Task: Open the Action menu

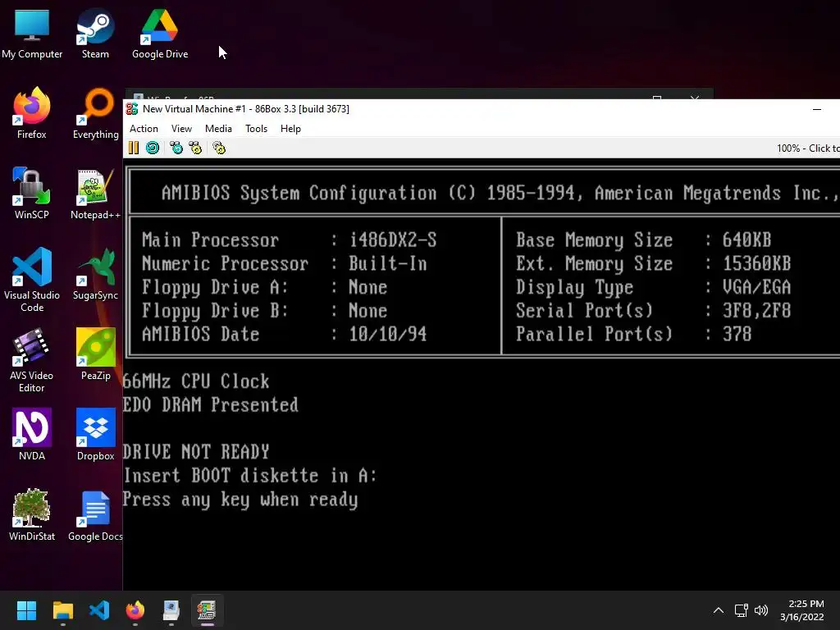Action: tap(144, 129)
